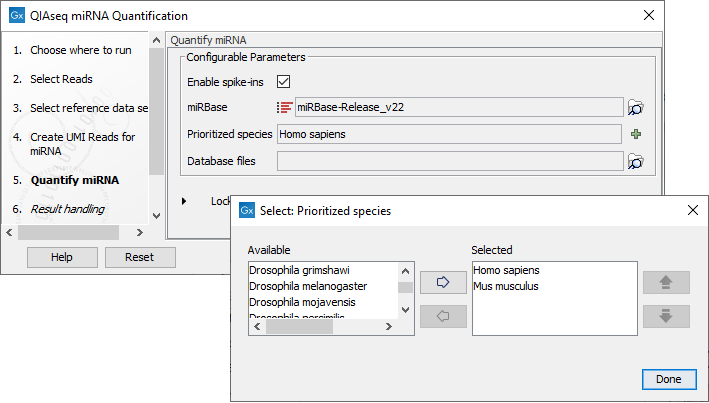Close the Prioritized species dialog

click(x=692, y=211)
